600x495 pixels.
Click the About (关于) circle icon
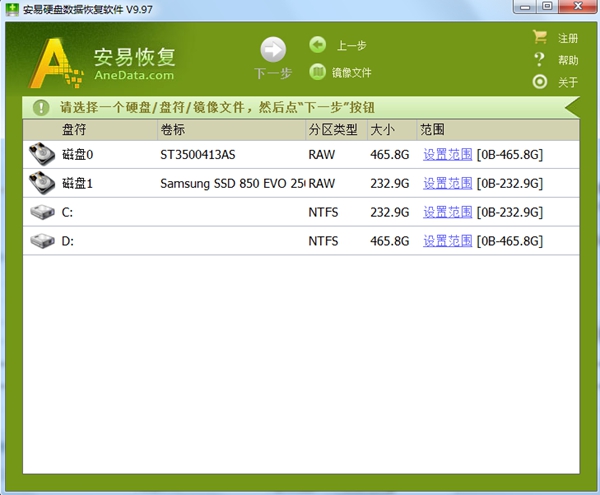click(540, 82)
